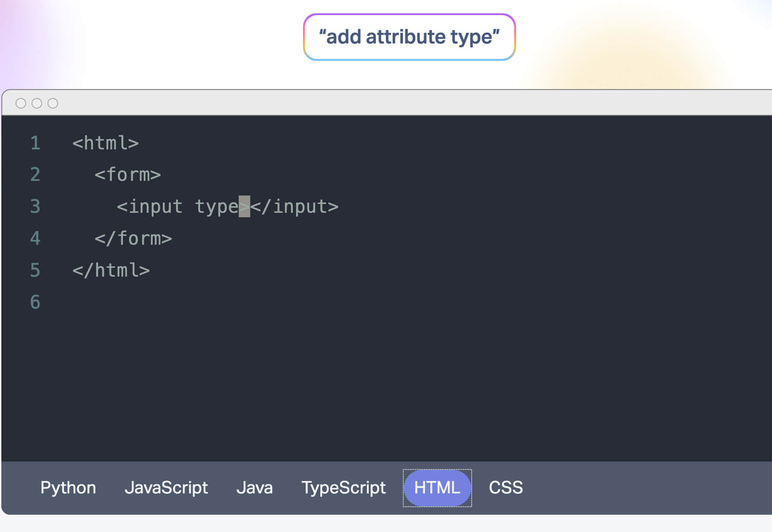Click the closing /input tag text
The width and height of the screenshot is (772, 532).
tap(294, 207)
